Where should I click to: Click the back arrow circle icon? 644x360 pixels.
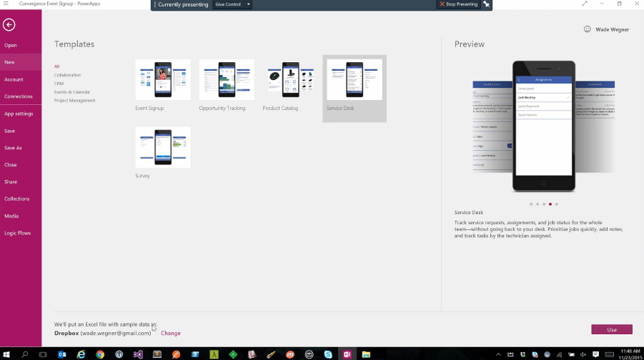click(9, 24)
